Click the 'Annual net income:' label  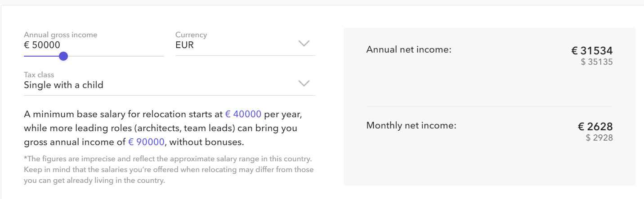408,49
